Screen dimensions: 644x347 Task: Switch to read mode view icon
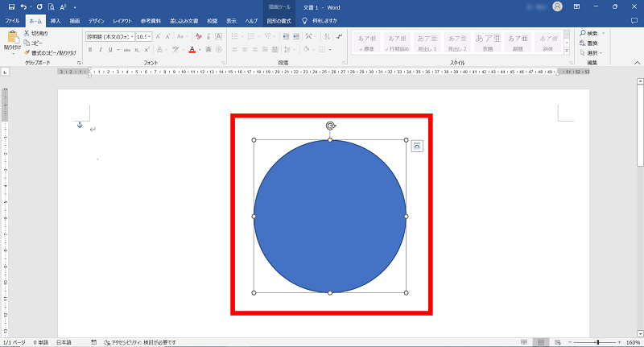(524, 342)
